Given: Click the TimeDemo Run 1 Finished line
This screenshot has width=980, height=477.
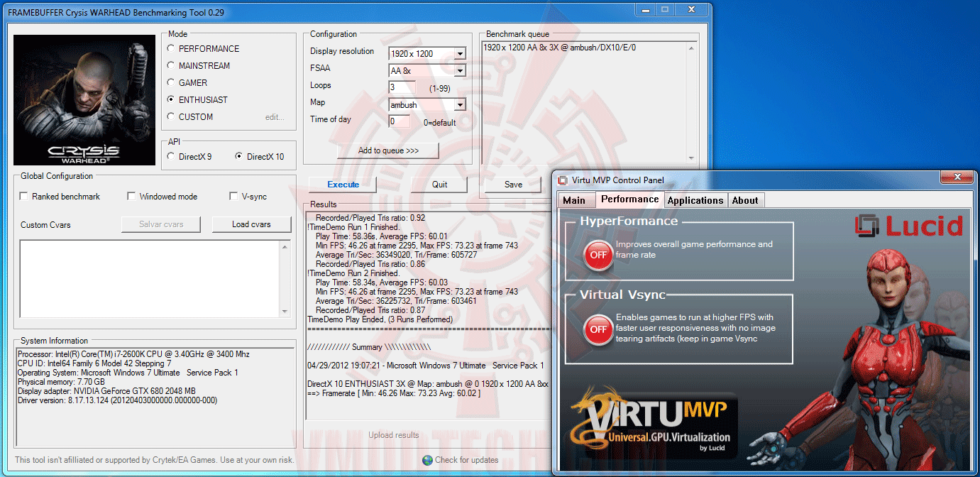Looking at the screenshot, I should coord(353,227).
